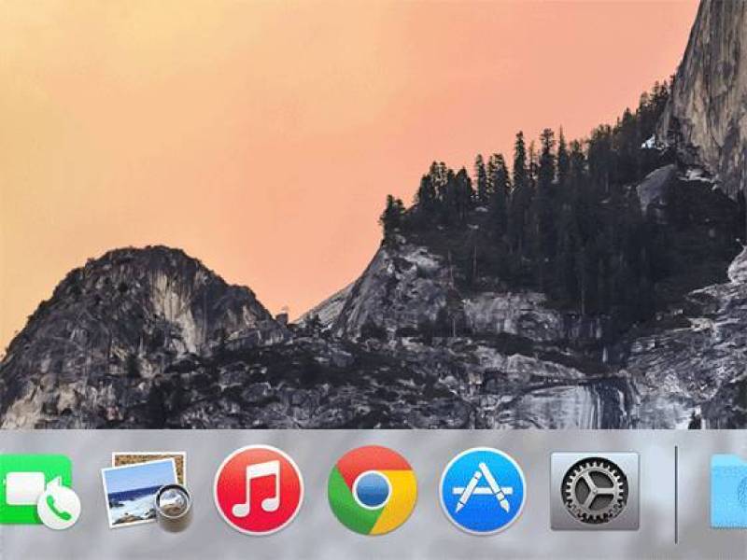Image resolution: width=747 pixels, height=560 pixels.
Task: Click the Yosemite mountain wallpaper
Action: [x=373, y=224]
